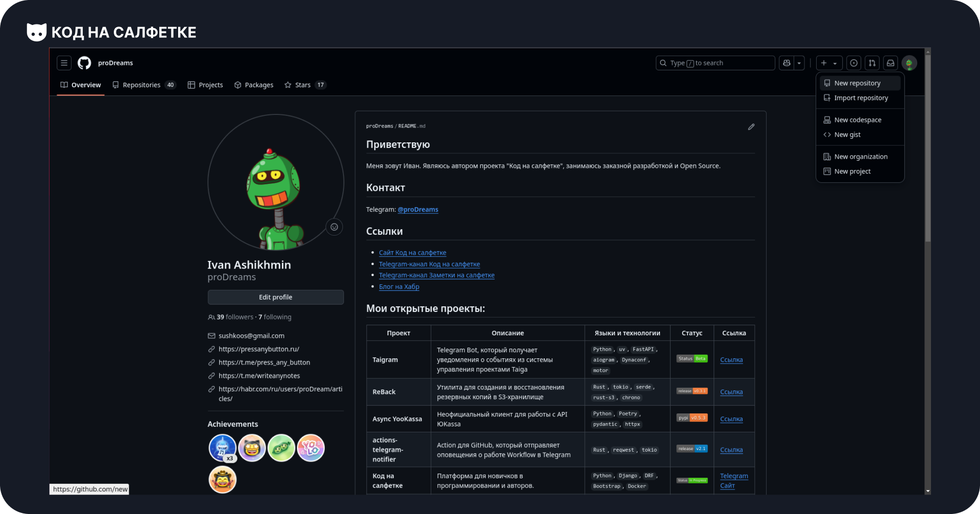Open the Блог на Хабр link

pos(399,286)
